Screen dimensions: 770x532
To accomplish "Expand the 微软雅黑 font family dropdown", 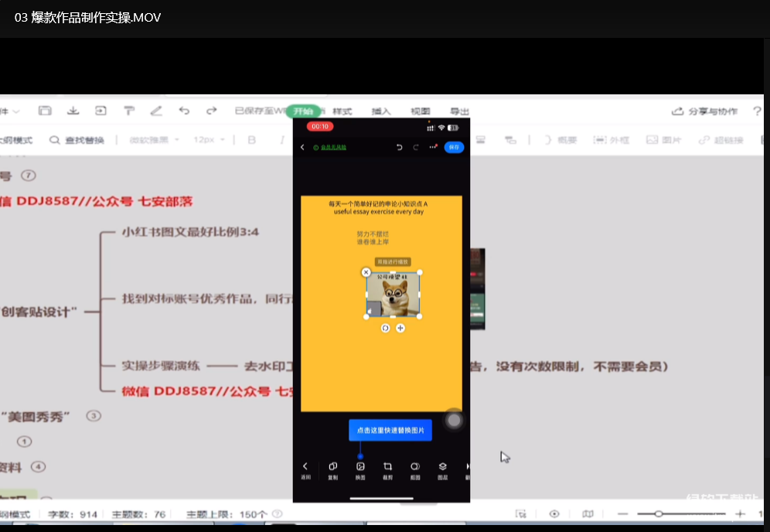I will (155, 140).
